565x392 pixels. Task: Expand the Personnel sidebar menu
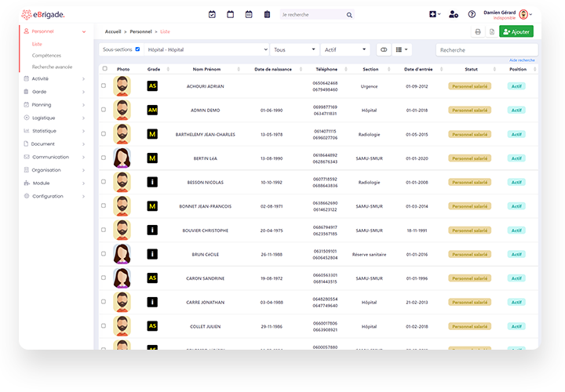point(55,31)
